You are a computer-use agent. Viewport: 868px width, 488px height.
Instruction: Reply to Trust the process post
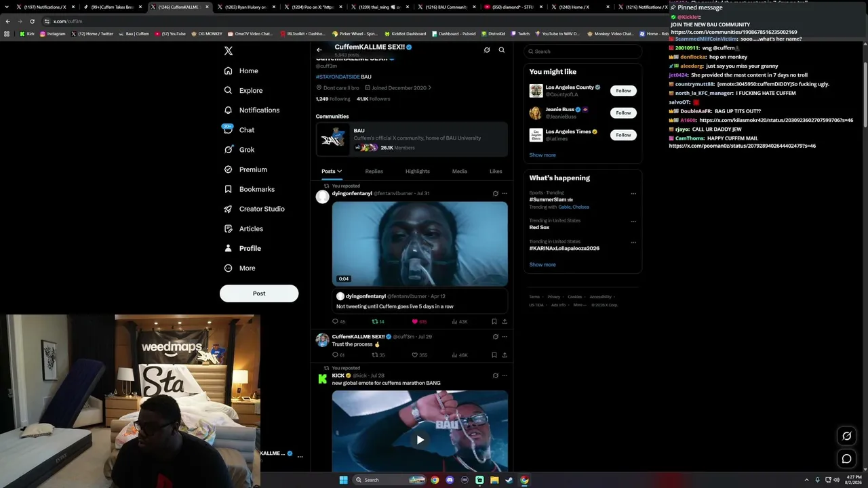pyautogui.click(x=338, y=354)
